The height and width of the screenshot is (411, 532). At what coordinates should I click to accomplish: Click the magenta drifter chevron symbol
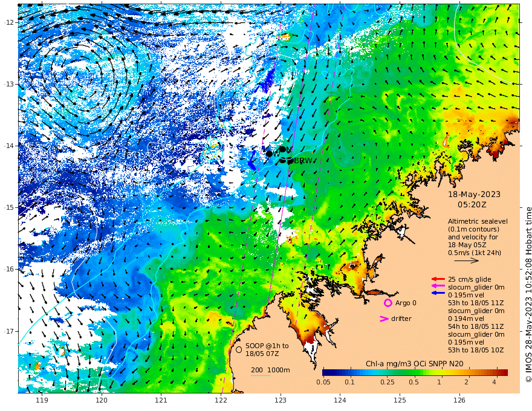tap(384, 319)
